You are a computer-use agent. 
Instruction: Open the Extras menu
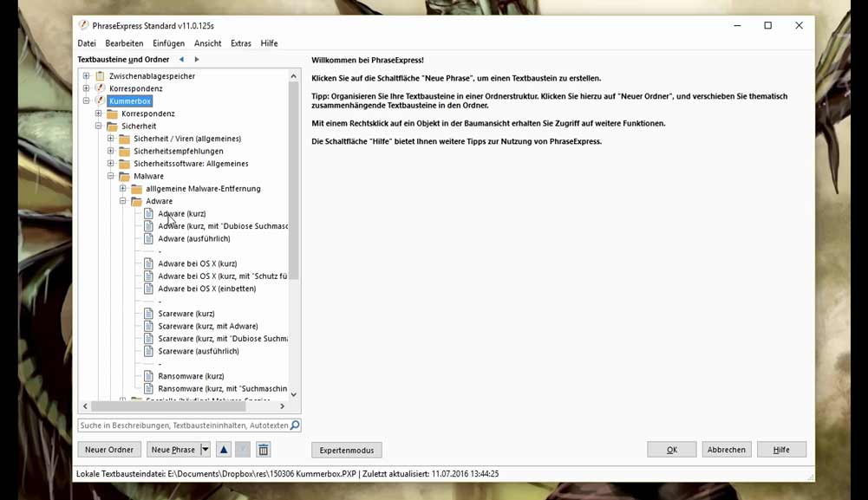pyautogui.click(x=241, y=43)
